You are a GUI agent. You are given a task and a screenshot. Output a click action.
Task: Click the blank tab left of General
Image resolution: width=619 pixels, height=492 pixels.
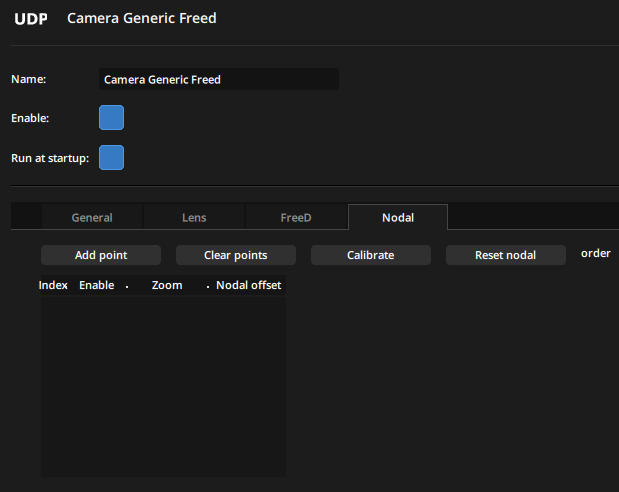coord(26,217)
